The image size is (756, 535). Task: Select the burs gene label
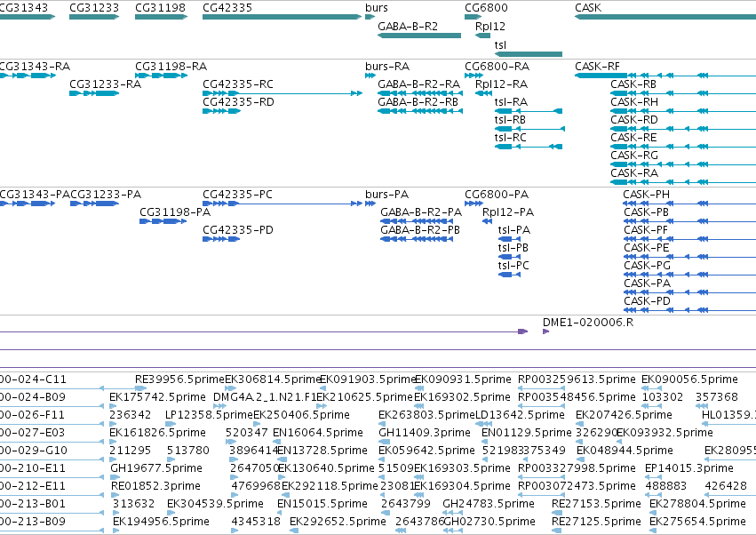(377, 8)
